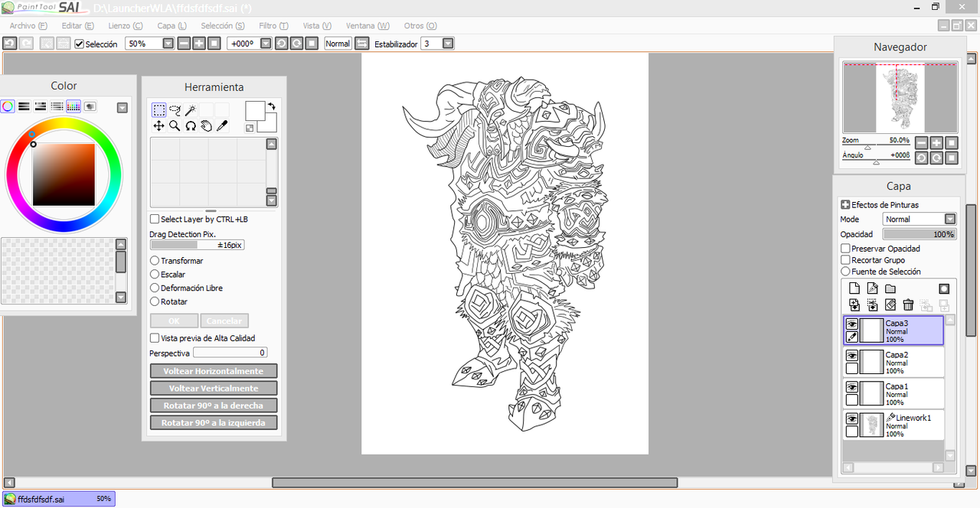Screen dimensions: 980x508
Task: Select the Eyedropper color picker tool
Action: coord(222,126)
